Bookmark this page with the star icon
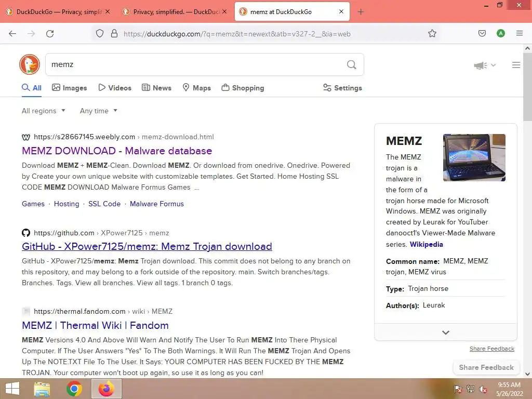Screen dimensions: 532x399 pos(432,34)
